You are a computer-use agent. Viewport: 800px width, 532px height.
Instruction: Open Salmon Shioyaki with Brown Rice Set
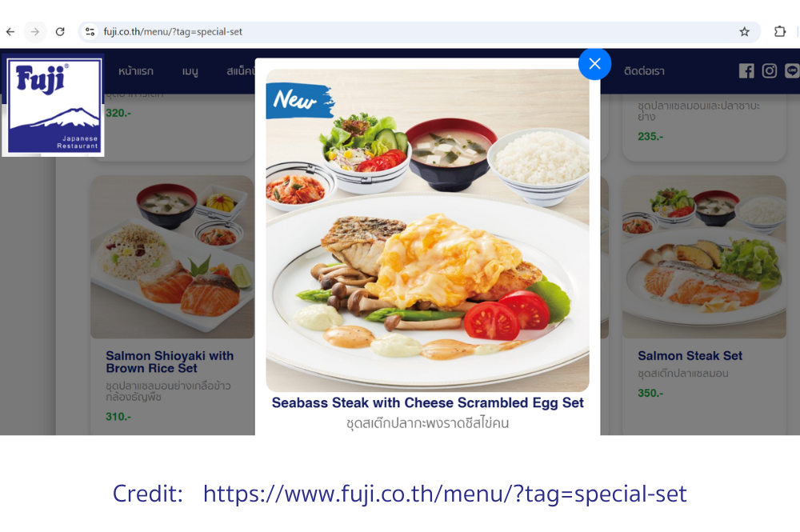170,362
